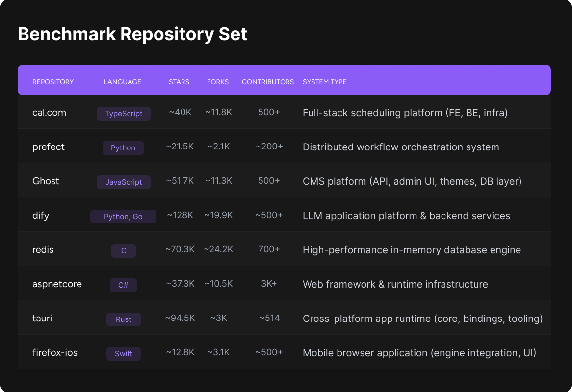The image size is (572, 392).
Task: Select the tauri repository name
Action: click(42, 318)
